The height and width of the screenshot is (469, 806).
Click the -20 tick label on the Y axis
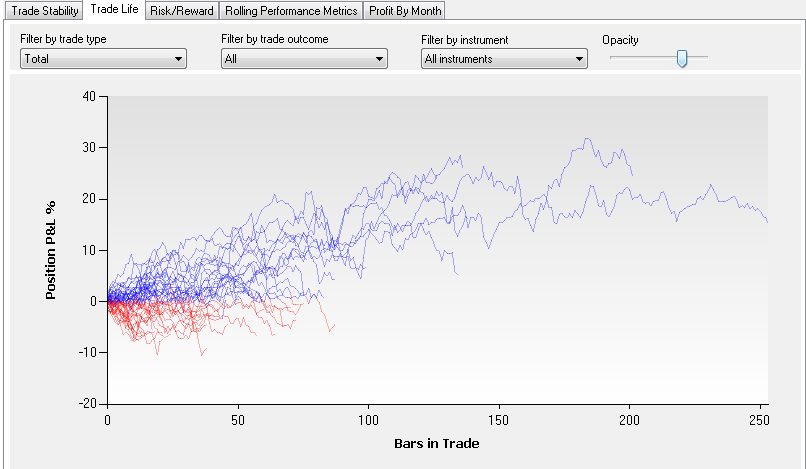coord(85,404)
